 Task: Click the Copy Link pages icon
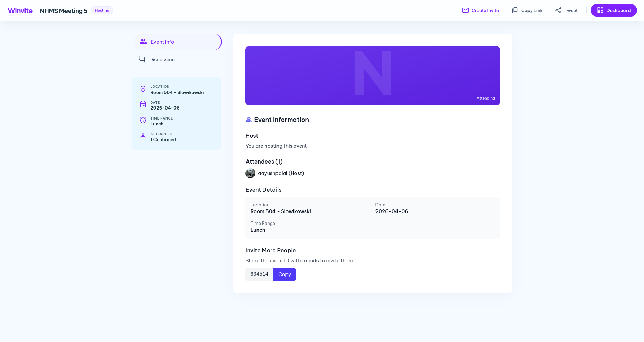point(515,10)
